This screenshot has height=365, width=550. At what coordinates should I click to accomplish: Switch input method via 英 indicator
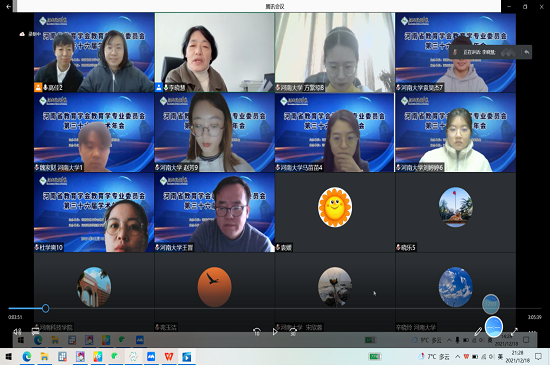pyautogui.click(x=500, y=357)
